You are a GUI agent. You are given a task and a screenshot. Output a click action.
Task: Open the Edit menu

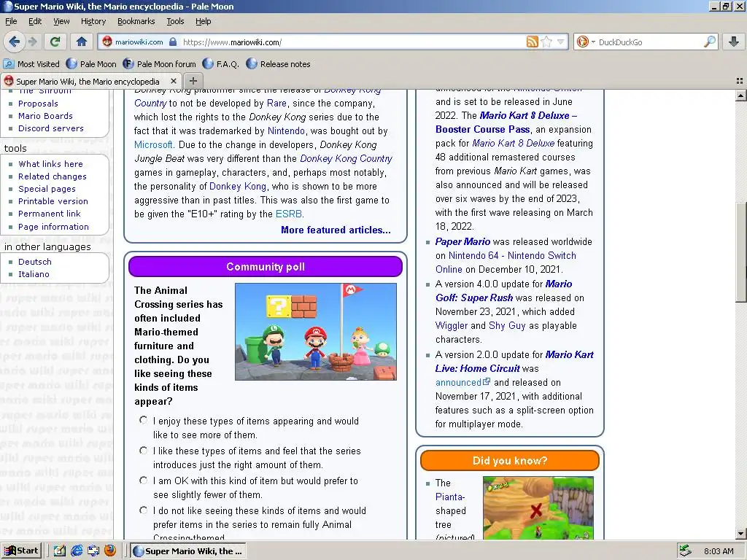[x=35, y=21]
